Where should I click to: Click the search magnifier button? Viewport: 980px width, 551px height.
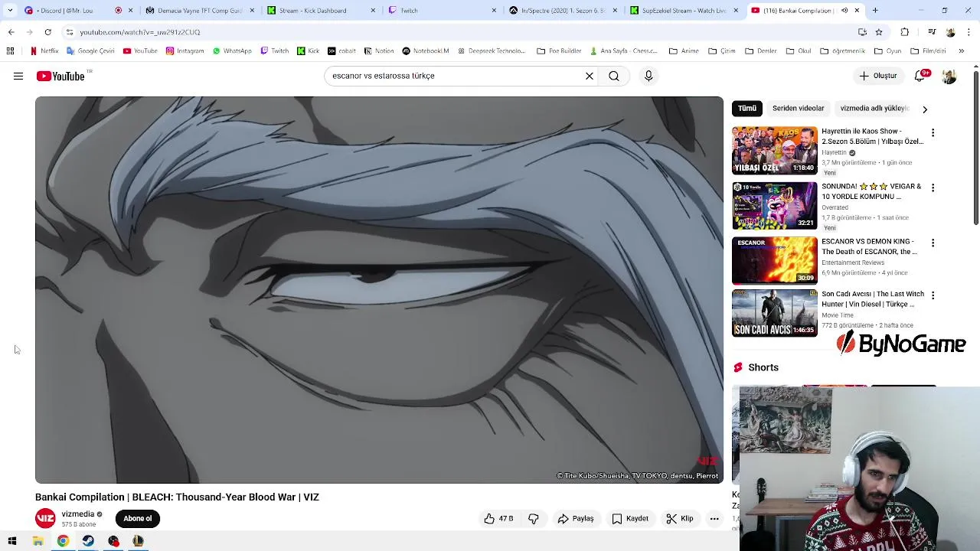coord(614,76)
